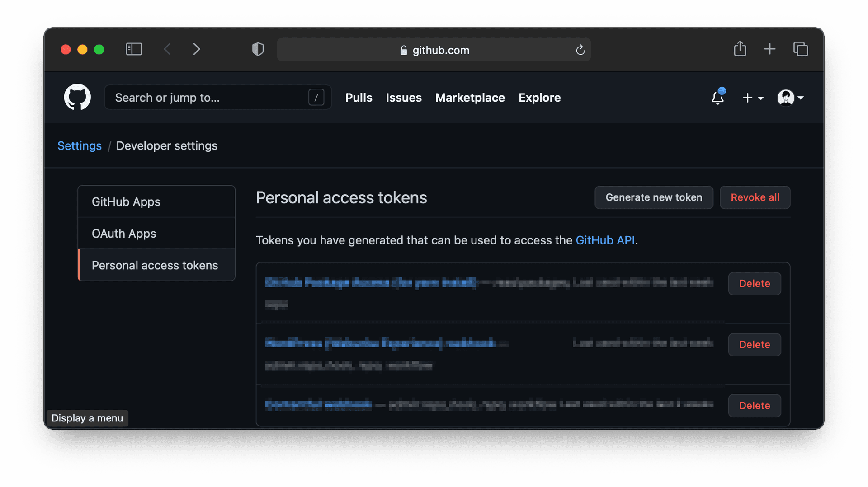Open the Safari share icon
Screen dimensions: 868x487
click(740, 48)
